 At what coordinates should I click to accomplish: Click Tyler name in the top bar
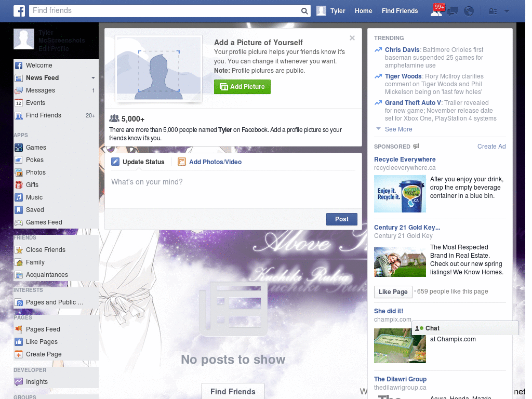(x=338, y=11)
